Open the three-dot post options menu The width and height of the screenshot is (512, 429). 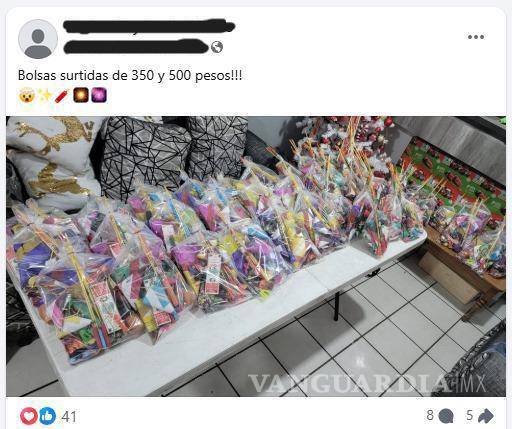(476, 37)
